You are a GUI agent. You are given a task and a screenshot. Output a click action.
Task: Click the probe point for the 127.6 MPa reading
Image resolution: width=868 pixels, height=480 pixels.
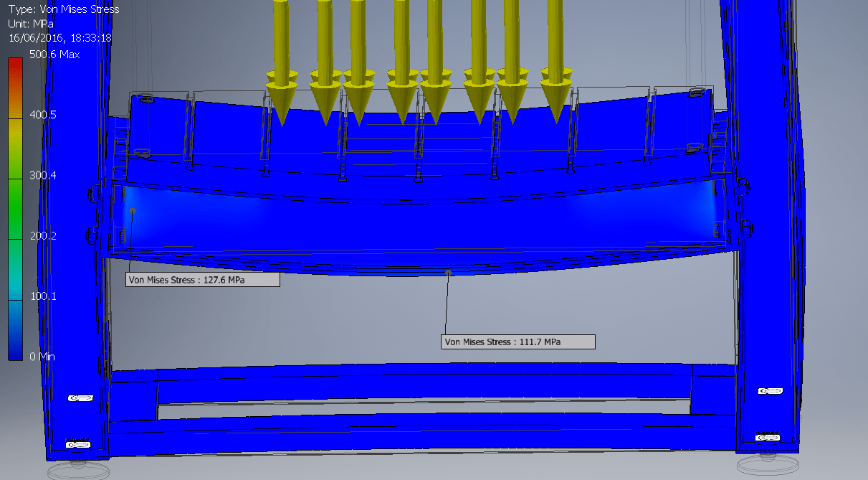tap(133, 210)
